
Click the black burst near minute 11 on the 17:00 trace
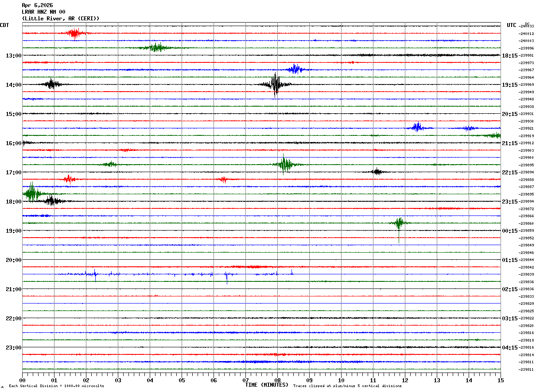pos(377,172)
